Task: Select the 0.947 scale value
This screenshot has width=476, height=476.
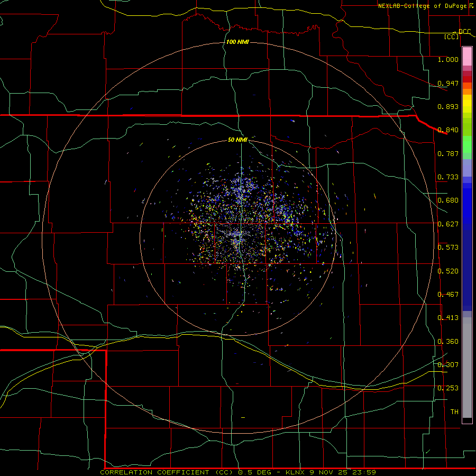Action: (x=448, y=83)
